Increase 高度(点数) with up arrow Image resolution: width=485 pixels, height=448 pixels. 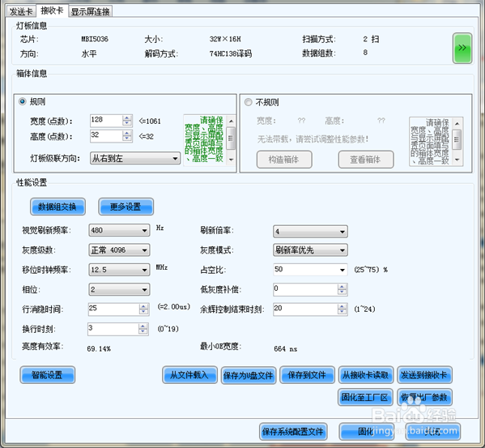click(x=127, y=134)
